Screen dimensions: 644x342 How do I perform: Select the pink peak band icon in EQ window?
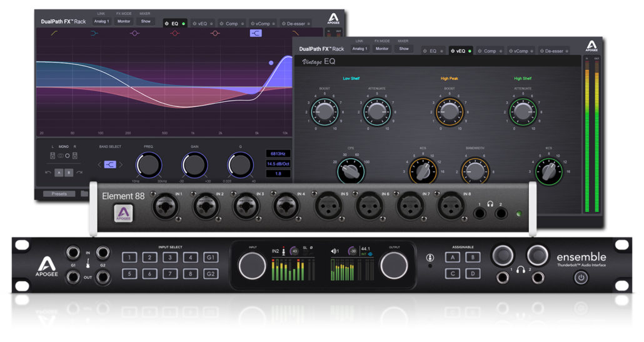point(215,33)
